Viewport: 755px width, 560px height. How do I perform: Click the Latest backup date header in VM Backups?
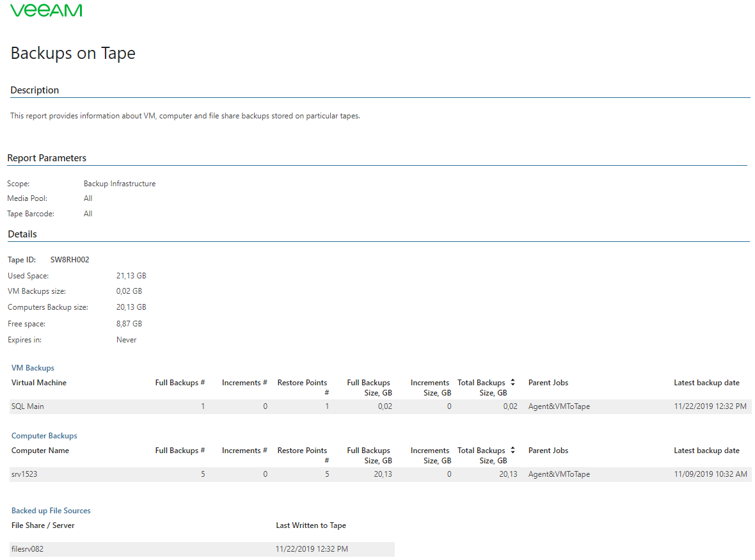pos(706,383)
